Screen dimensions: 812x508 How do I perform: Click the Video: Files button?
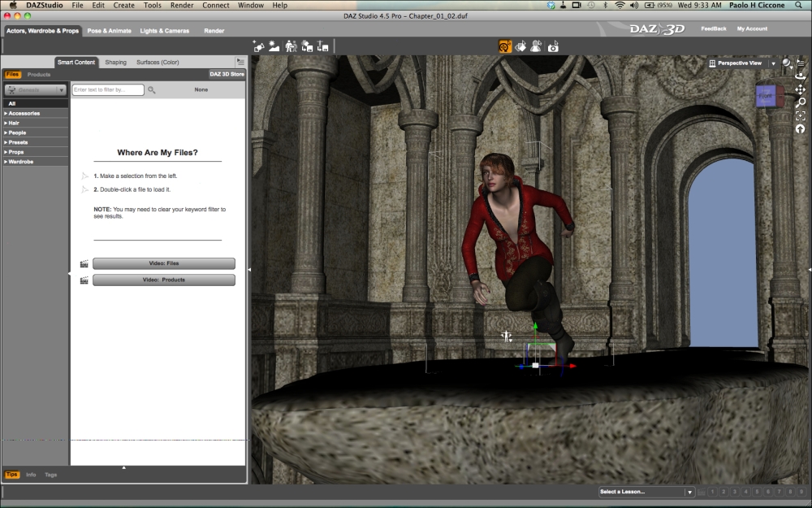[x=164, y=264]
